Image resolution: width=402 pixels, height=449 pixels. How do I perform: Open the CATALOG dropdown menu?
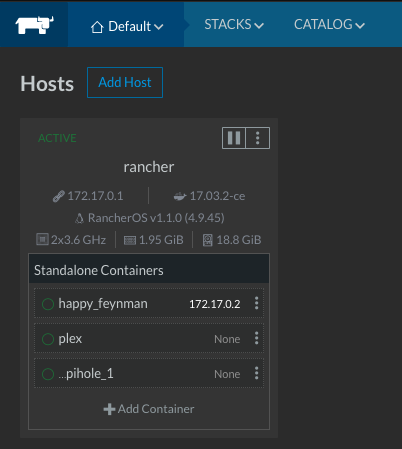329,24
